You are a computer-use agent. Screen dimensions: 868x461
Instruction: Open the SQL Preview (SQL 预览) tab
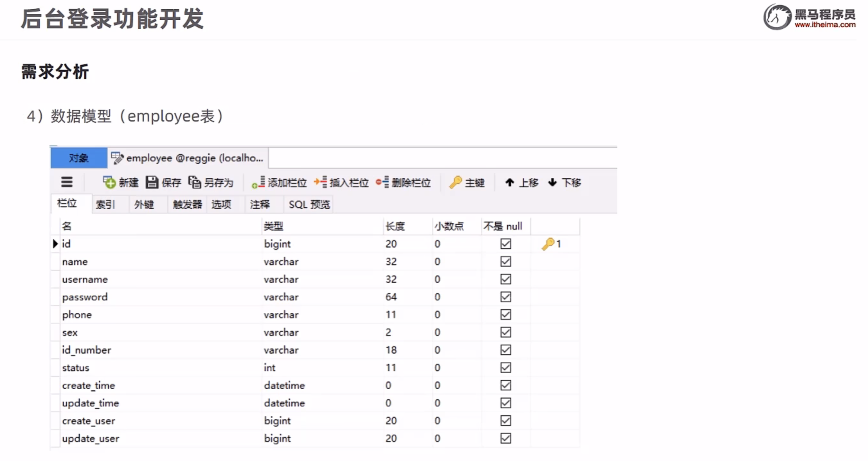pos(309,204)
